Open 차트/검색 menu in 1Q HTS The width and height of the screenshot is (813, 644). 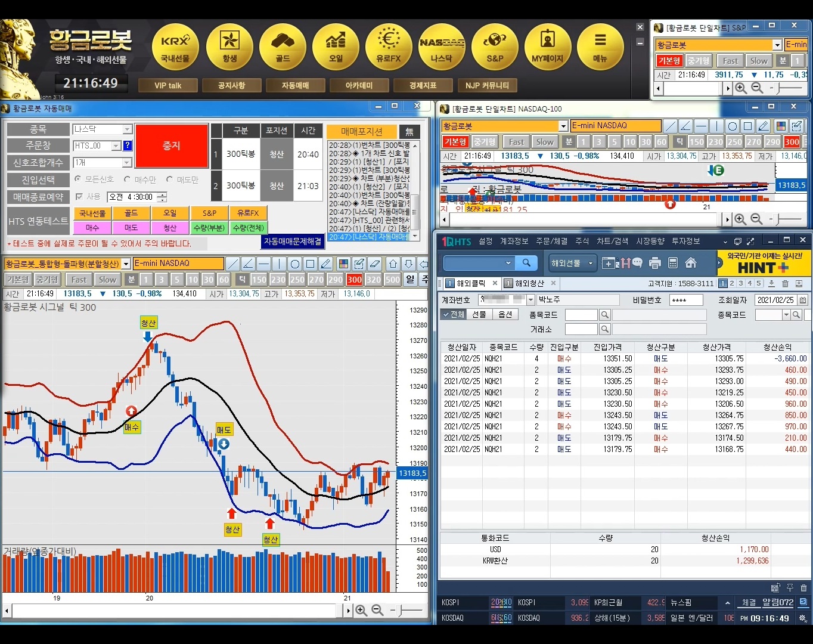pos(612,241)
